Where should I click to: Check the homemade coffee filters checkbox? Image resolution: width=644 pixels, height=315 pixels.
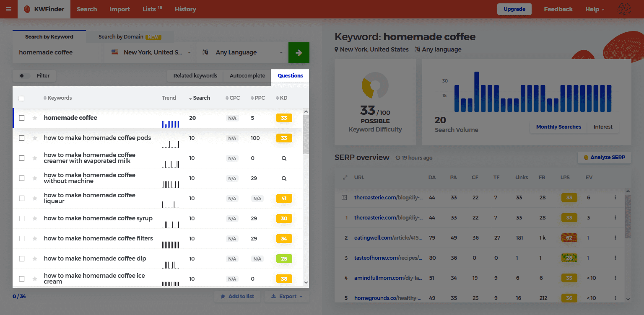(x=22, y=239)
